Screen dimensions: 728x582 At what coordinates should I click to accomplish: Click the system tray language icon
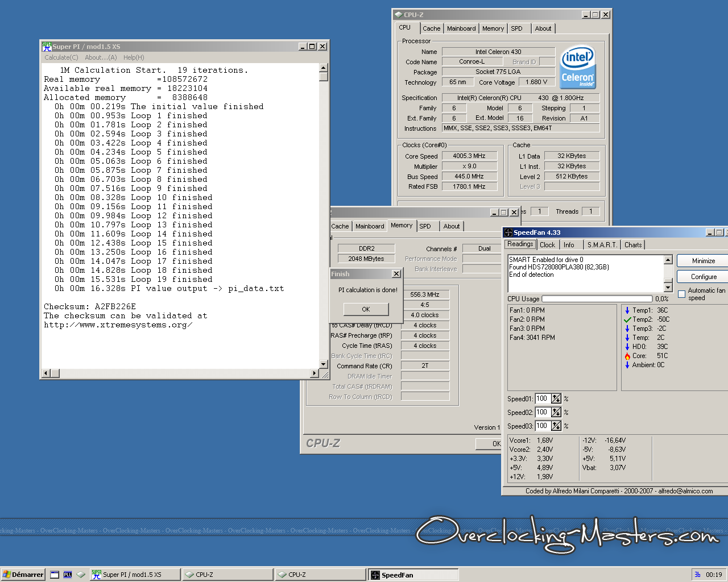697,575
